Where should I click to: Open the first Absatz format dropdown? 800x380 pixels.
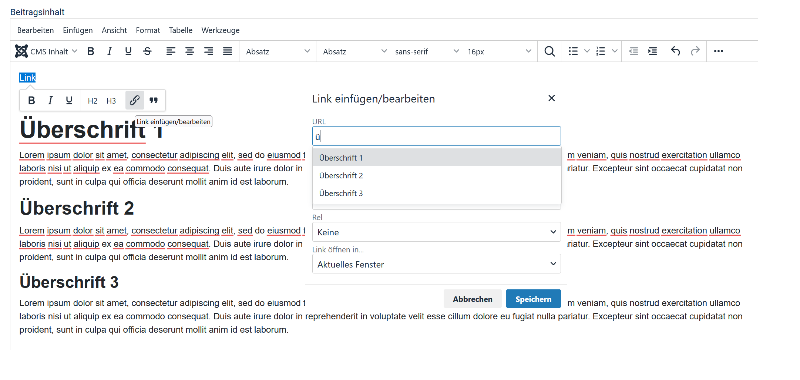tap(278, 51)
